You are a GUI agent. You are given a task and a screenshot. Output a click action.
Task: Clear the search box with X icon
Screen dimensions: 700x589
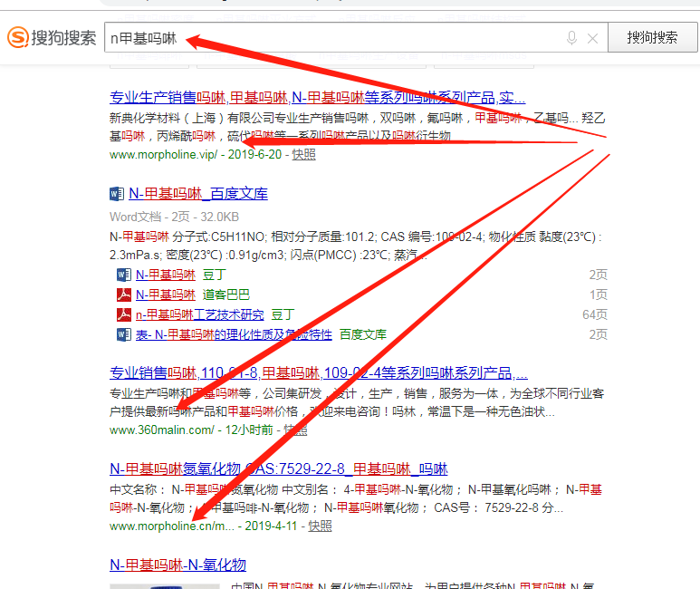pos(592,38)
